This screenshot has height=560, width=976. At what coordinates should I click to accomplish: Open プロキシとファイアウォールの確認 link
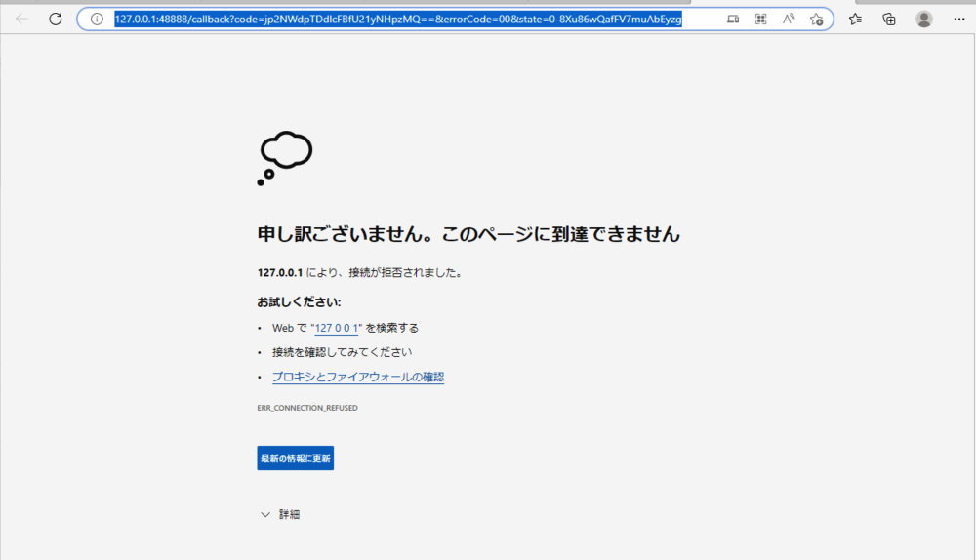pyautogui.click(x=358, y=377)
